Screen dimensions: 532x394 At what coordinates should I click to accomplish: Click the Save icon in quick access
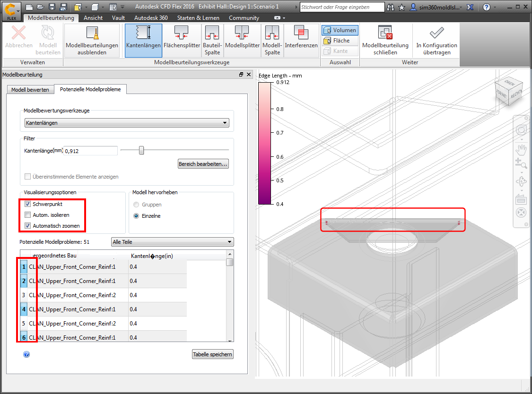[x=52, y=7]
